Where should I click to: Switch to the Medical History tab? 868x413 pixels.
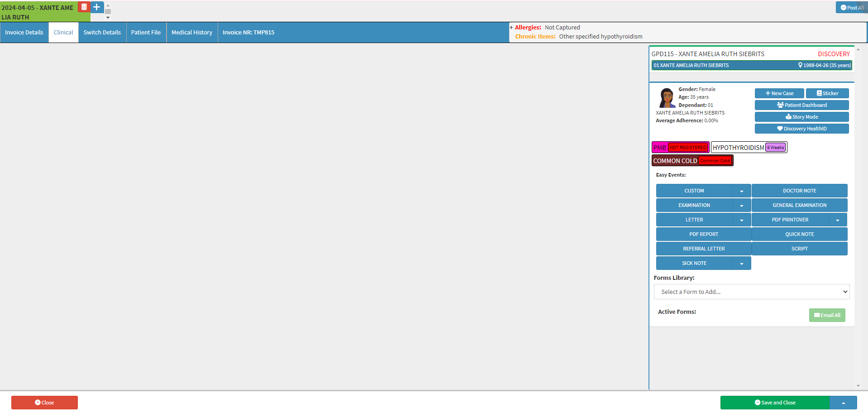click(192, 33)
